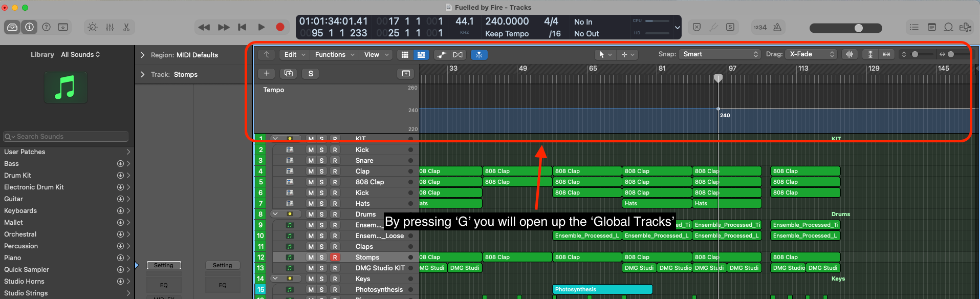Open the View menu in tracks toolbar
980x299 pixels.
click(377, 54)
